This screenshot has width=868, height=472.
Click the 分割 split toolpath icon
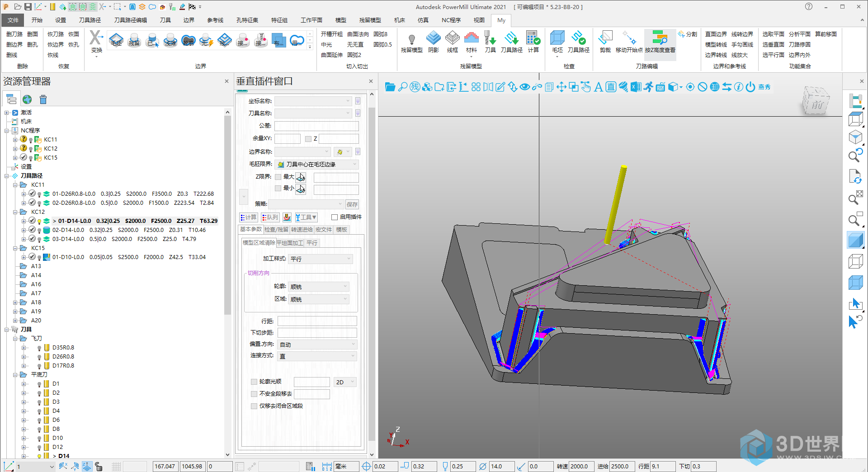click(687, 34)
